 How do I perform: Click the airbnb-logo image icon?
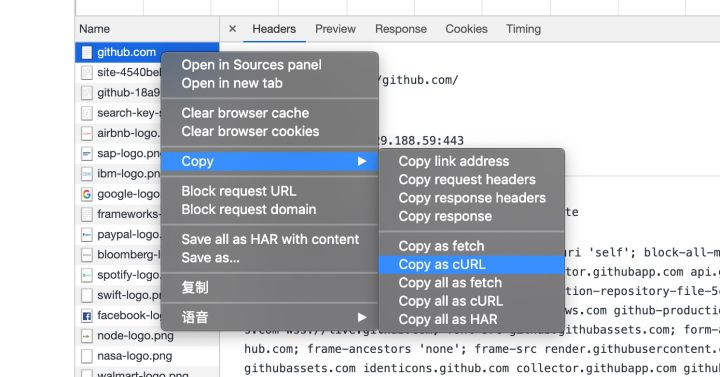click(x=86, y=133)
